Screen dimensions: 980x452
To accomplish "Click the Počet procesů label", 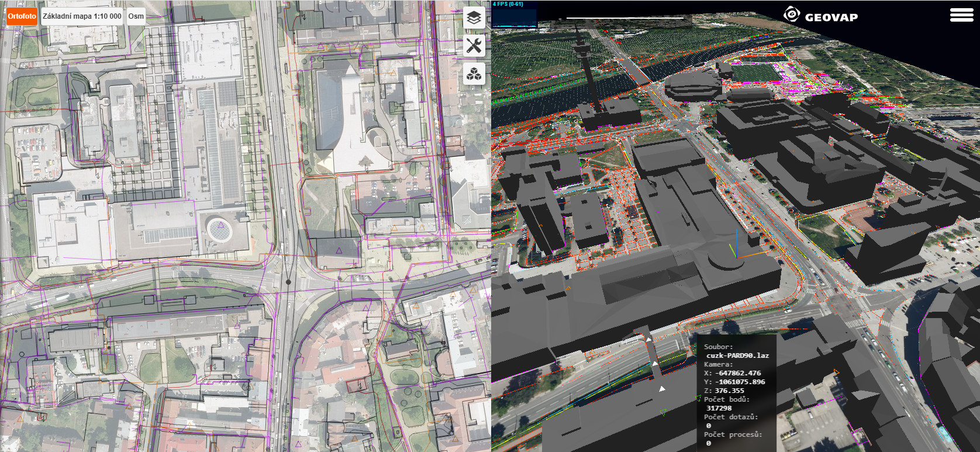I will (x=733, y=434).
